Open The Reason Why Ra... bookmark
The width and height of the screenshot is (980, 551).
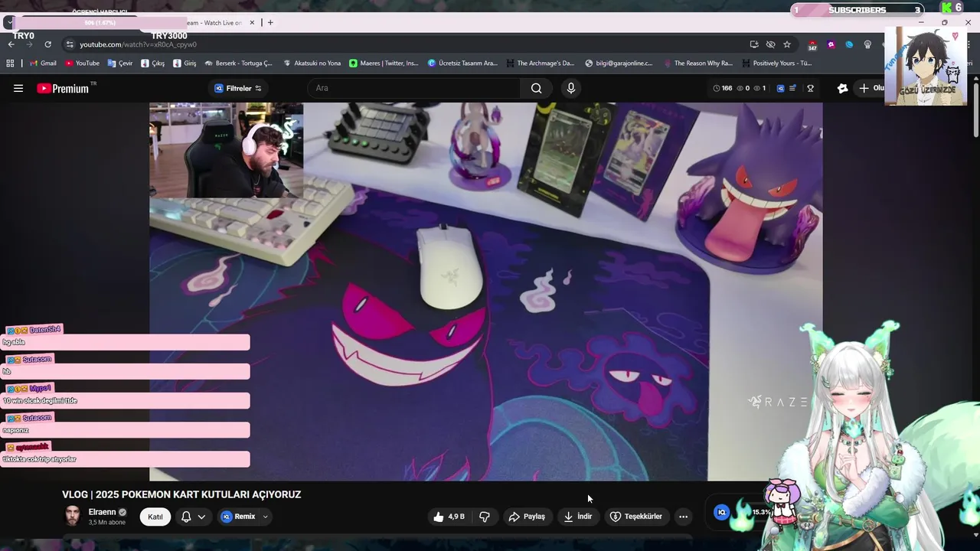pos(698,64)
